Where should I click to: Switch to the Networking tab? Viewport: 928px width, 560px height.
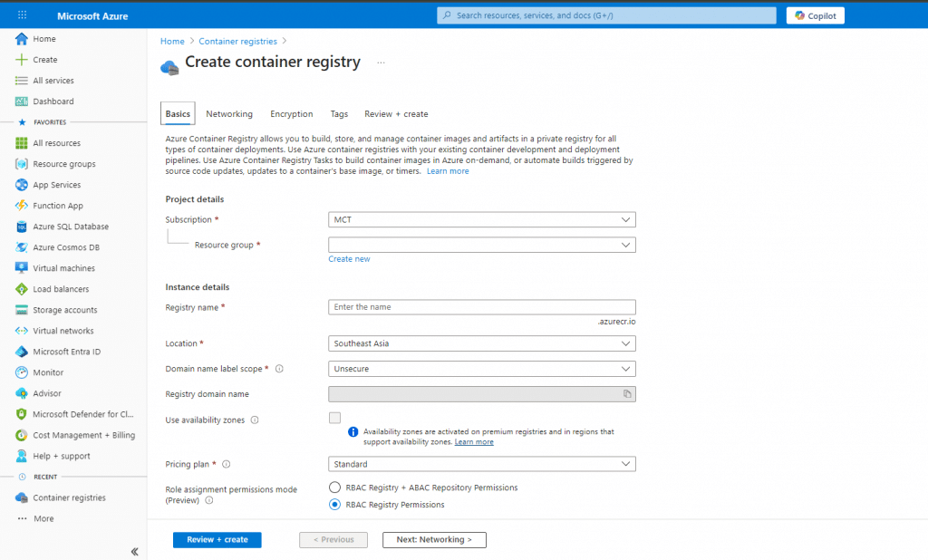[x=229, y=114]
